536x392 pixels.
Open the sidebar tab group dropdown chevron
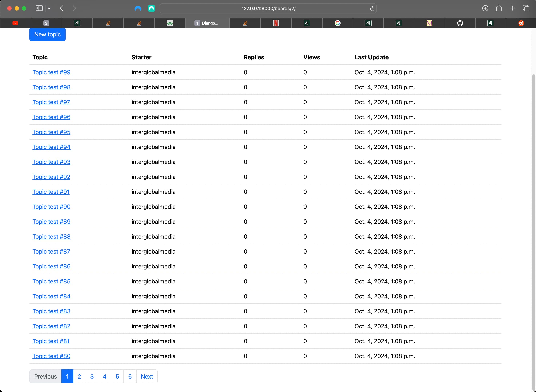pyautogui.click(x=49, y=8)
